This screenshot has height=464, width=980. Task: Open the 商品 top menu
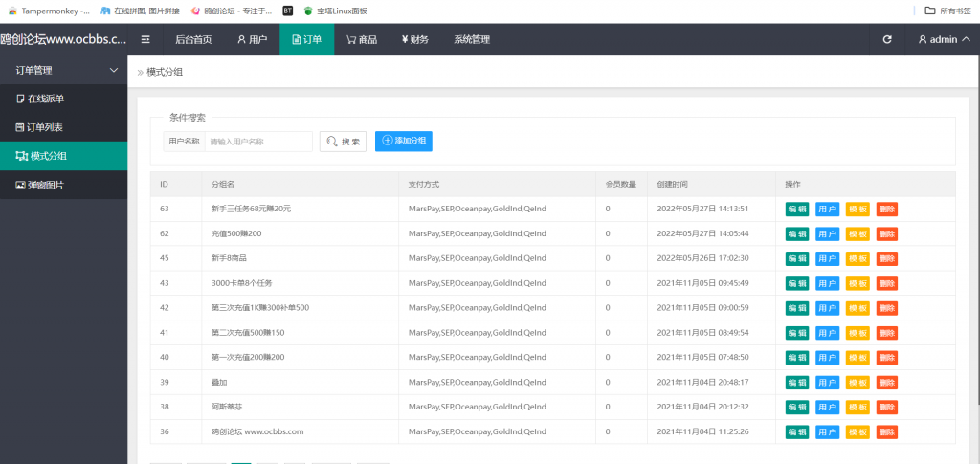[x=362, y=39]
